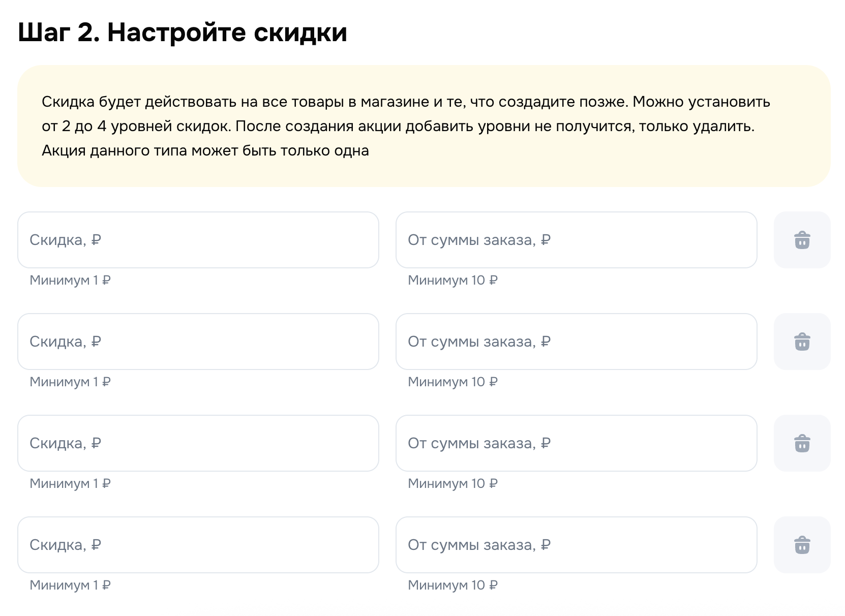
Task: Click 'Минимум 1 ₽' hint under second row
Action: click(x=70, y=382)
